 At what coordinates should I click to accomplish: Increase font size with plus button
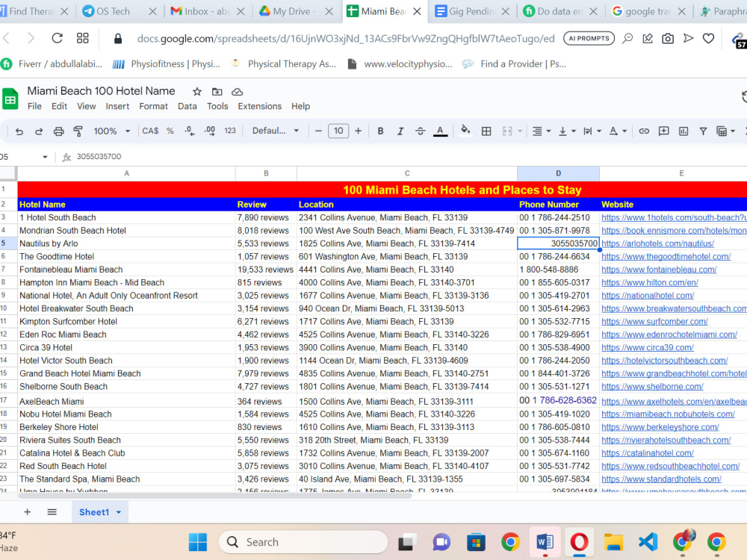[x=359, y=131]
